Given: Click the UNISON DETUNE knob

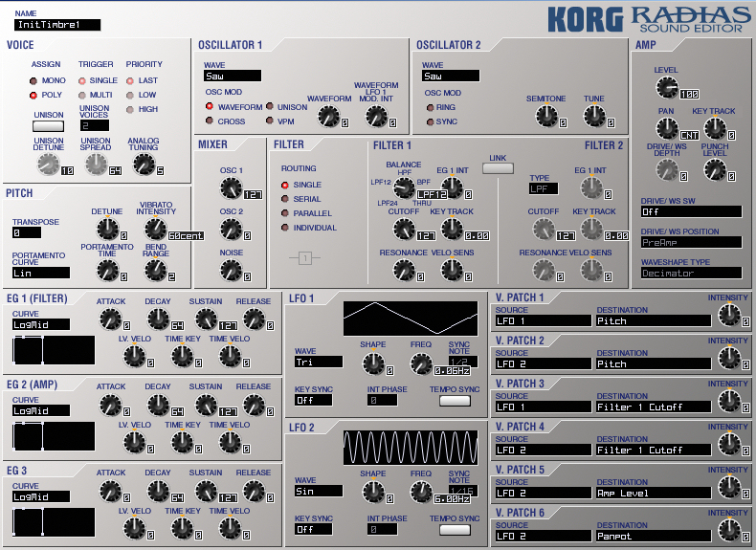Looking at the screenshot, I should pyautogui.click(x=48, y=164).
